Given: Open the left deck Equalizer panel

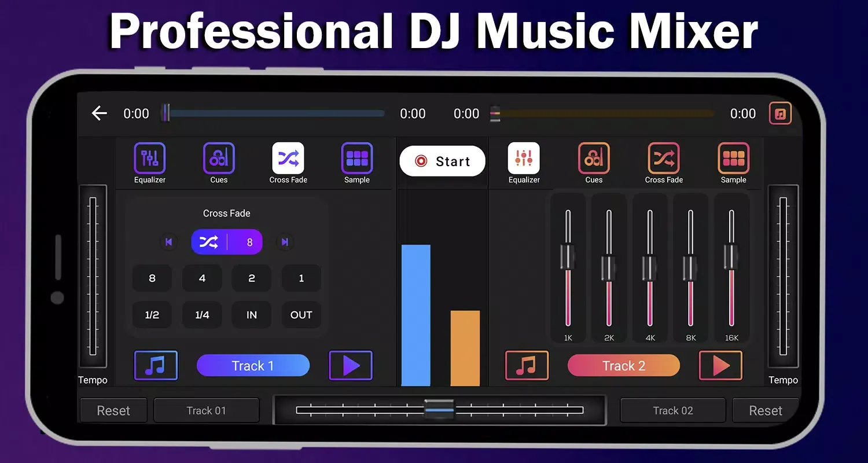Looking at the screenshot, I should 150,159.
